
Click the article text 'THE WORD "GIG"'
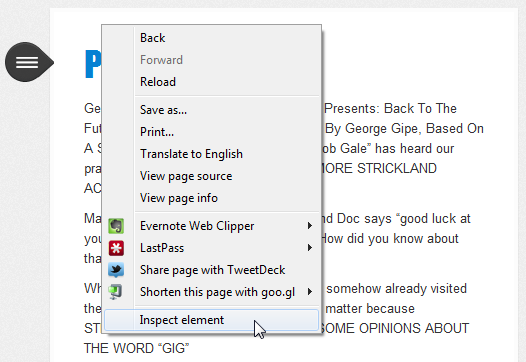coord(137,349)
